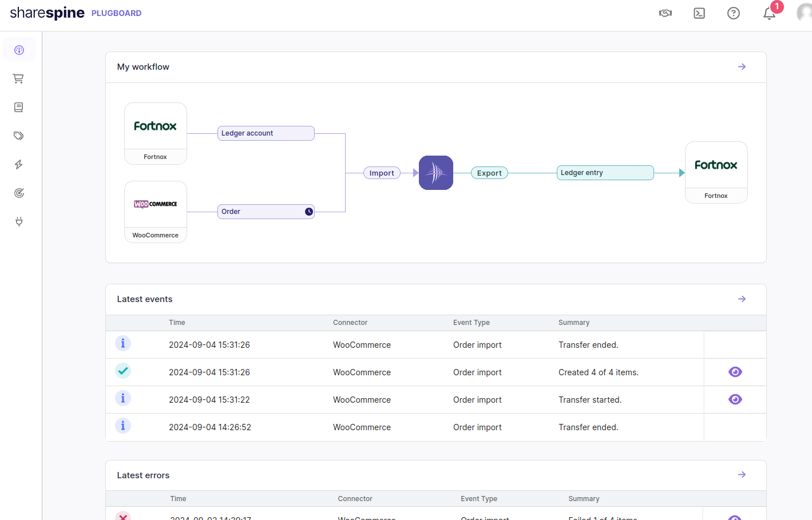The width and height of the screenshot is (812, 520).
Task: Open the dashboard icon in sidebar
Action: click(x=19, y=50)
